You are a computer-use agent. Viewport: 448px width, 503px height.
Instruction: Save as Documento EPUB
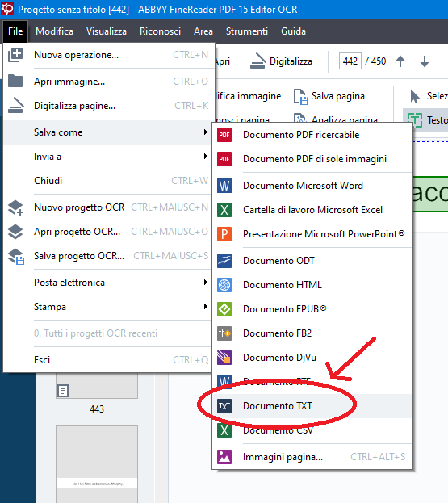(312, 309)
